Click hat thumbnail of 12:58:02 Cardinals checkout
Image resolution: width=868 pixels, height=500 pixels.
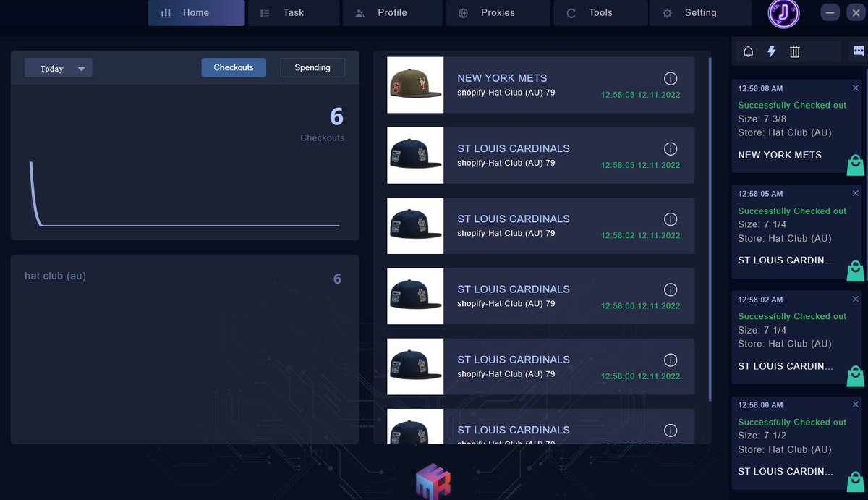415,226
